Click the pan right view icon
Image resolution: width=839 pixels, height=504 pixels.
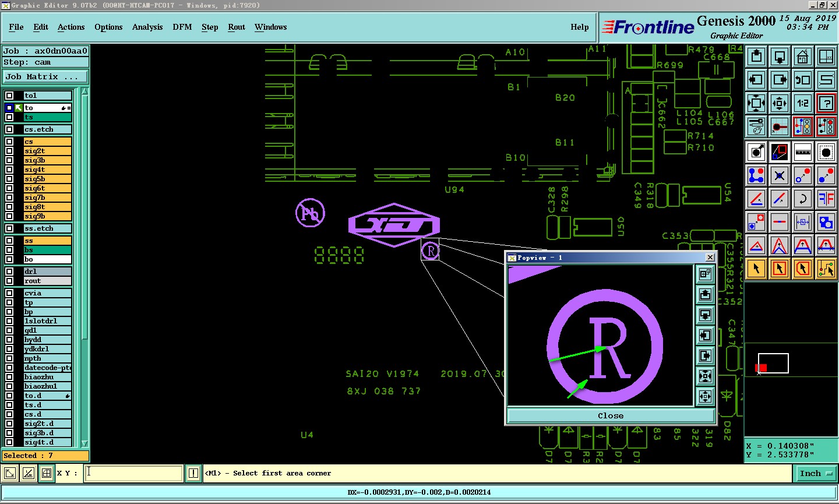(x=780, y=80)
